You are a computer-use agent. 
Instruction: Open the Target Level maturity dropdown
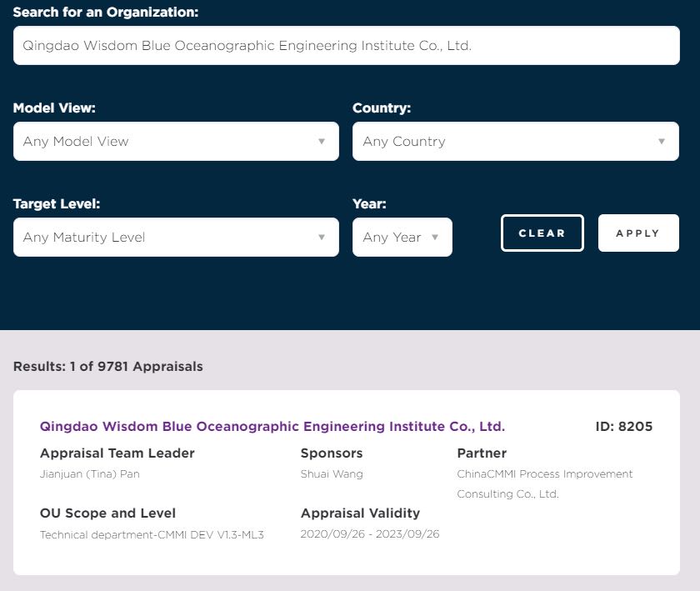coord(176,238)
